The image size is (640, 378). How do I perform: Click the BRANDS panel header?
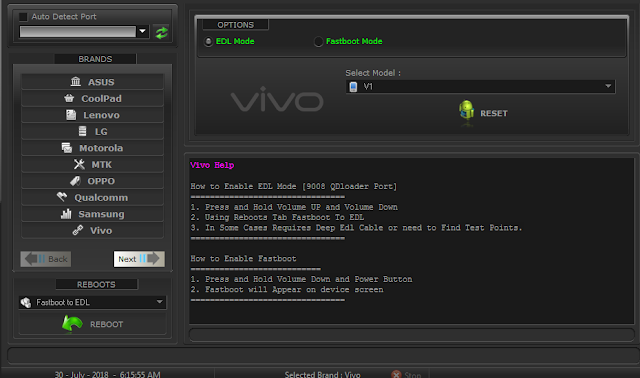click(x=95, y=59)
